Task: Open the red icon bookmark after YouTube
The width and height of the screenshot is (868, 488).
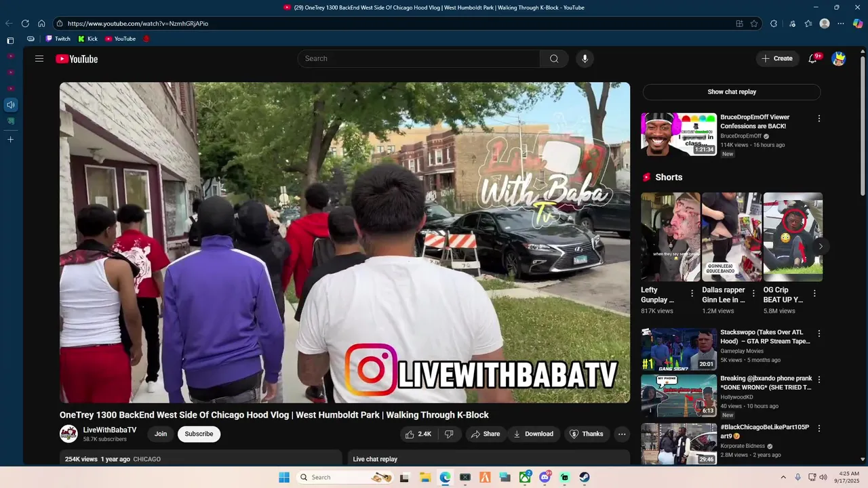Action: point(146,39)
